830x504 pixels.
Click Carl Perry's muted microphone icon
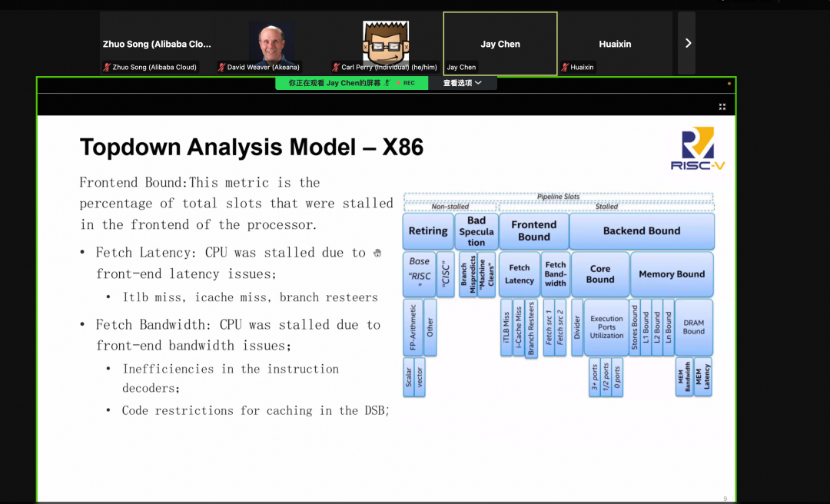336,68
